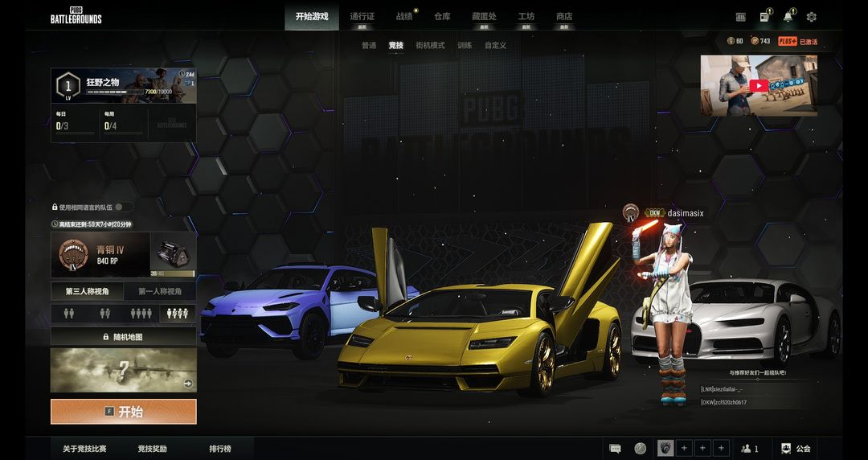The height and width of the screenshot is (460, 868).
Task: Invite suggested friend [OKW]zcl520zh0617
Action: pyautogui.click(x=723, y=402)
